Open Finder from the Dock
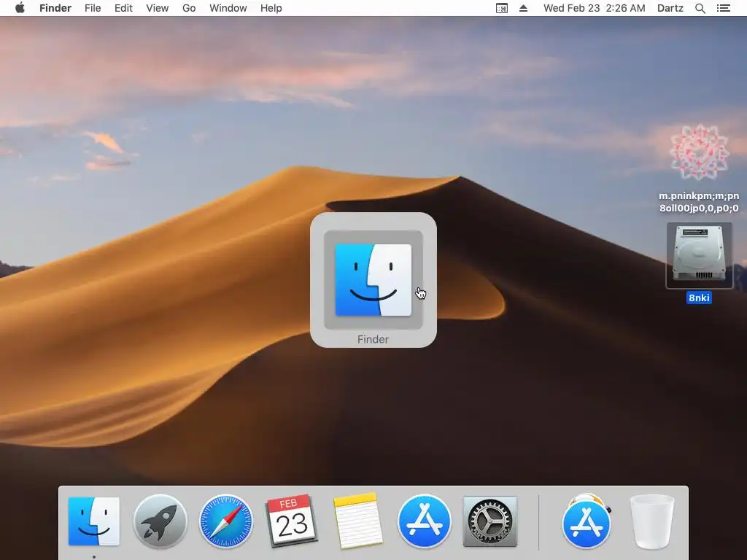The width and height of the screenshot is (747, 560). (x=94, y=521)
